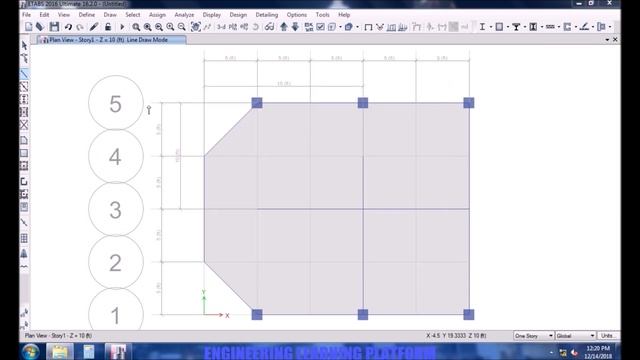
Task: Click the Show Undeformed Shape frame icon
Action: pyautogui.click(x=368, y=27)
